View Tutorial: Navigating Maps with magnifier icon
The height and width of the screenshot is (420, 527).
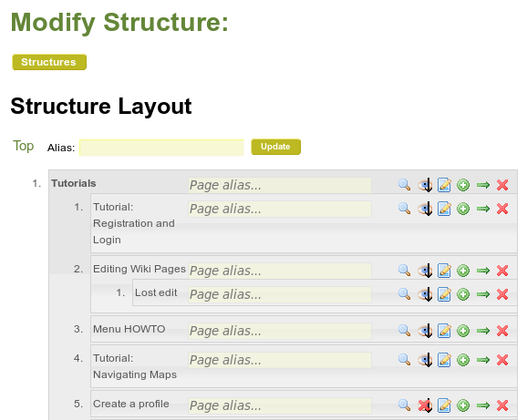404,360
